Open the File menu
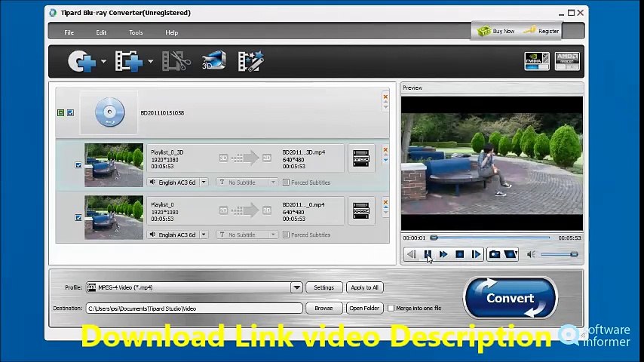This screenshot has height=362, width=644. point(69,32)
